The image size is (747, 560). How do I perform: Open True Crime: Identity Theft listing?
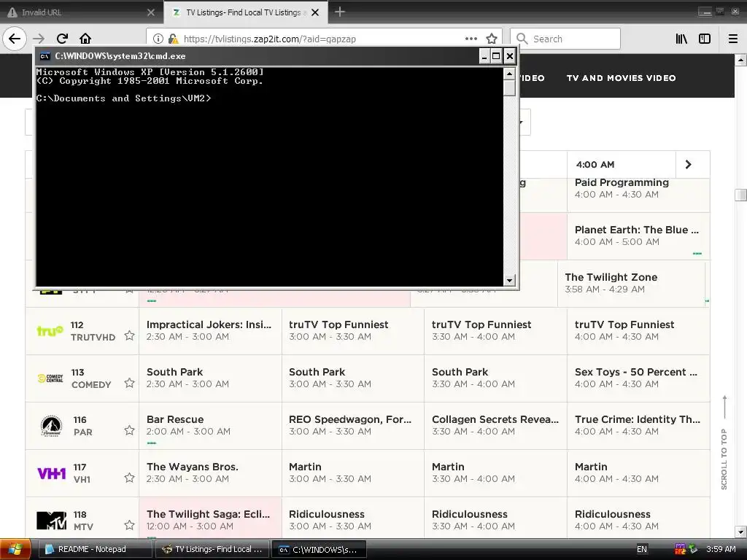[x=638, y=425]
